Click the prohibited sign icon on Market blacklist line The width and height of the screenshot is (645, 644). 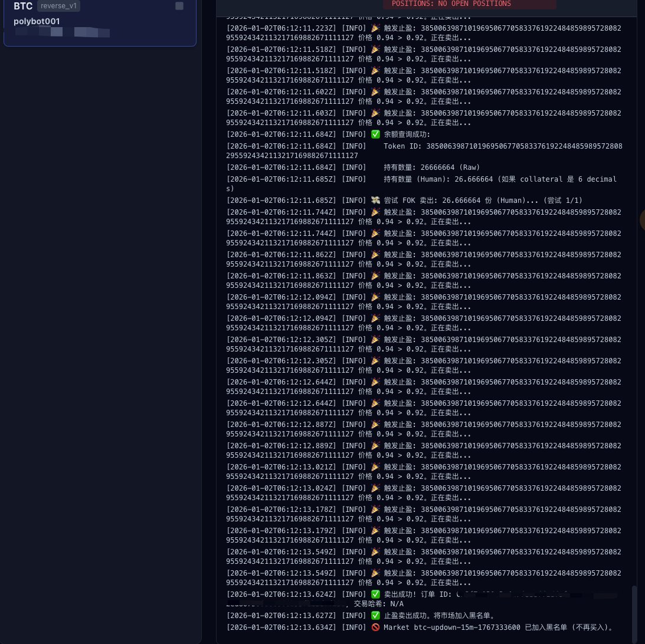tap(375, 627)
